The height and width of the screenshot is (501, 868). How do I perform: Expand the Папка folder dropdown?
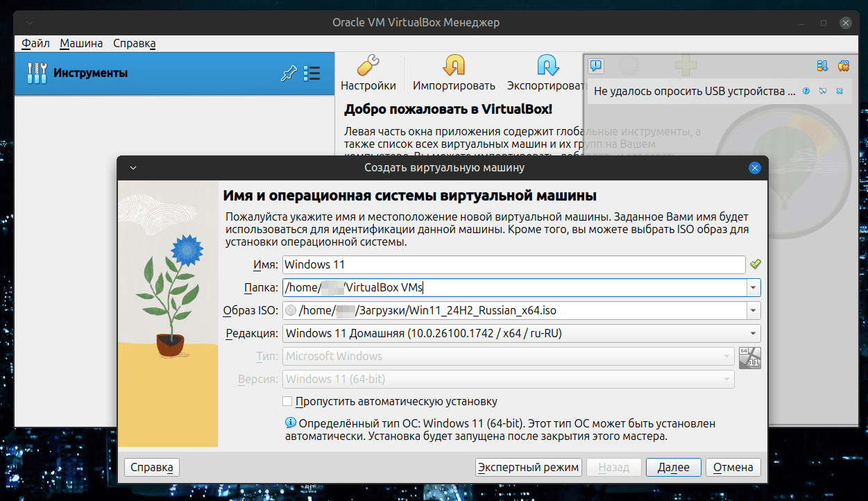[x=753, y=287]
